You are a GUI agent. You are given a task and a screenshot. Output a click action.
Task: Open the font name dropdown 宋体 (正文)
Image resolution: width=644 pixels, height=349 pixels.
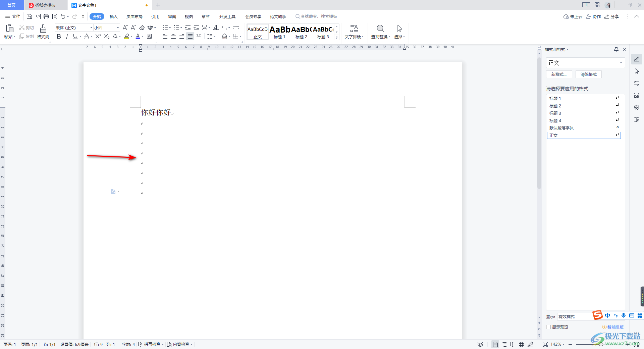[91, 28]
